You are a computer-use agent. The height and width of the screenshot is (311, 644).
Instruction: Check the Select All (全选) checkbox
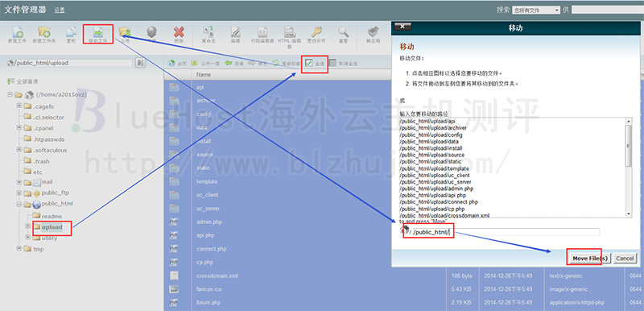(309, 64)
